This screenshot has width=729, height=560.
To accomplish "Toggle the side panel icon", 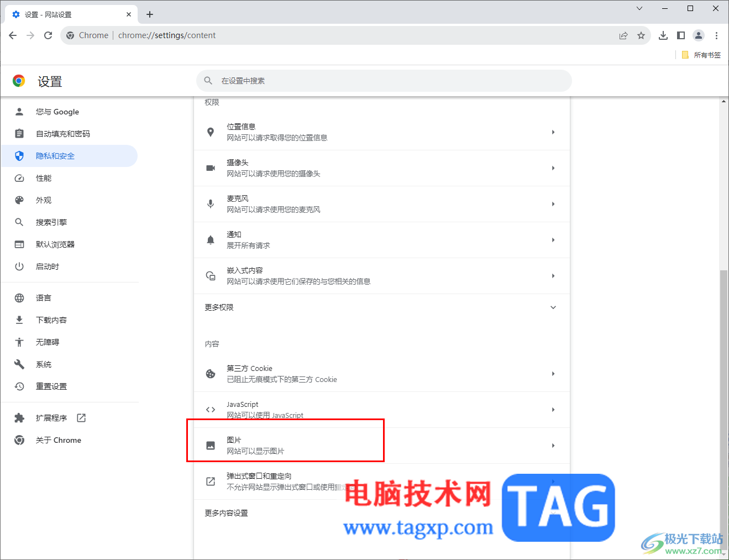I will tap(681, 35).
